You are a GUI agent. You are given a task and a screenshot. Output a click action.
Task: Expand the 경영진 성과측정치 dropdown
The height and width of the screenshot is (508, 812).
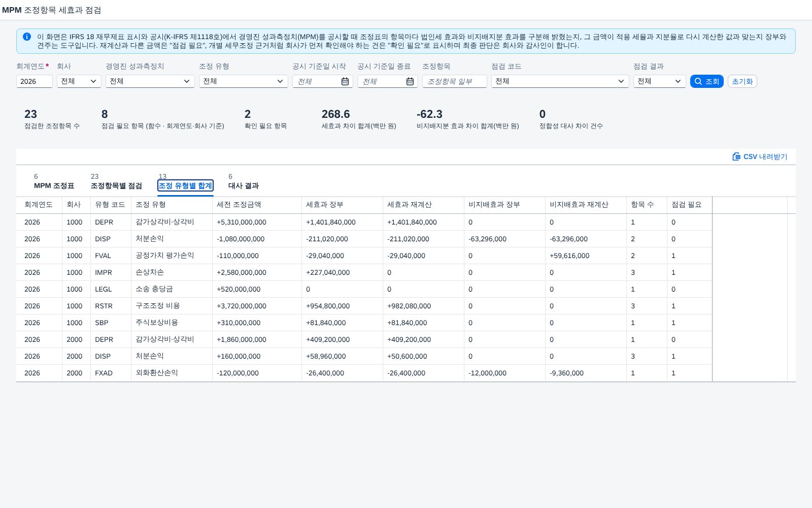tap(150, 81)
